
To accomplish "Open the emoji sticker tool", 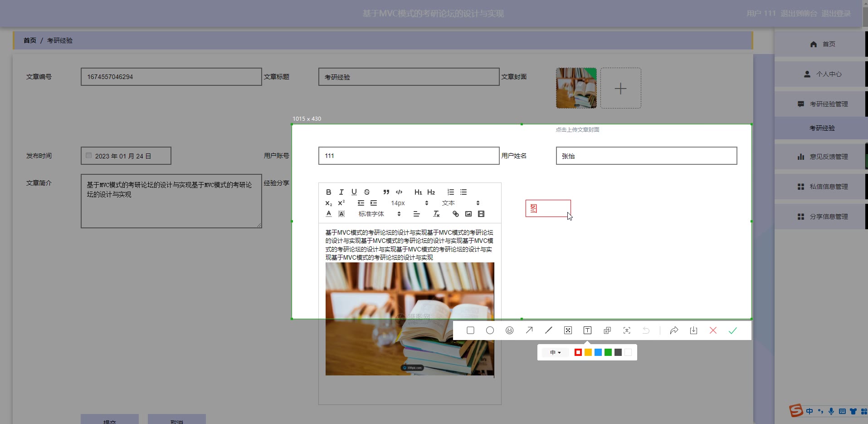I will tap(509, 330).
